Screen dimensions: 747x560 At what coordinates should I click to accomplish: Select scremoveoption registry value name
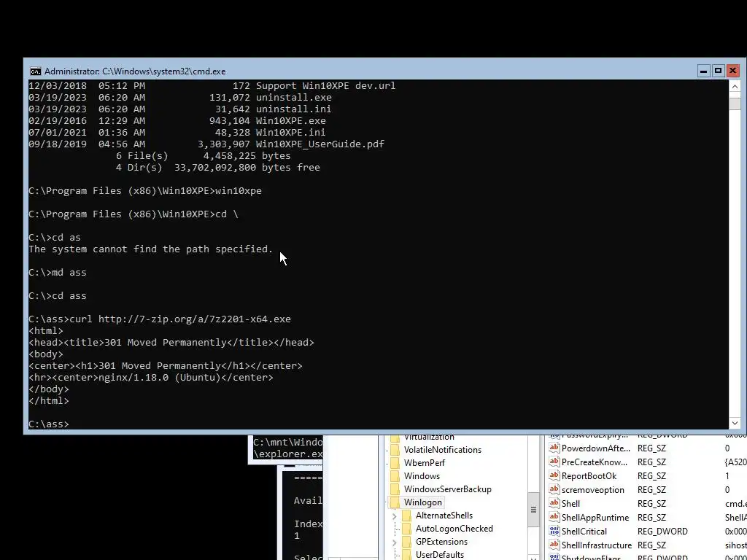(x=592, y=489)
